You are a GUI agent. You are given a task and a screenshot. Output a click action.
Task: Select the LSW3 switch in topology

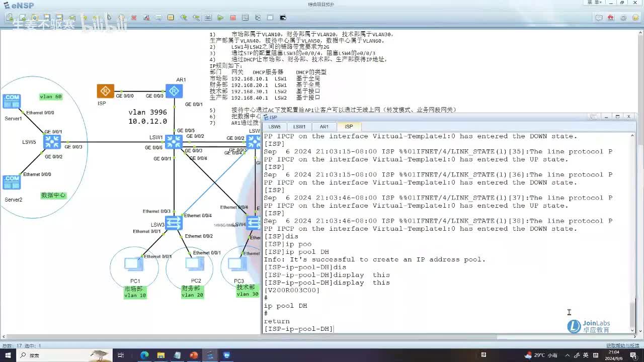tap(174, 223)
